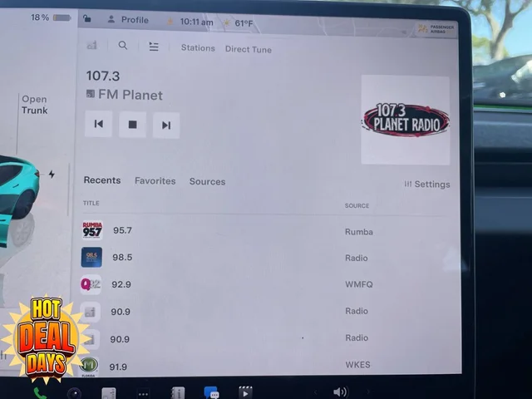Switch to the Recents tab
532x399 pixels.
click(102, 180)
